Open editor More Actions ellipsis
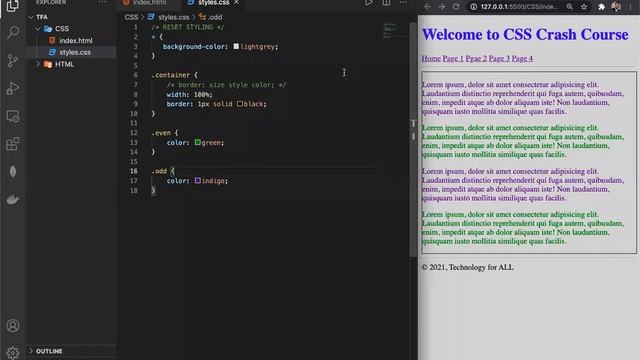Viewport: 640px width, 360px height. click(403, 2)
